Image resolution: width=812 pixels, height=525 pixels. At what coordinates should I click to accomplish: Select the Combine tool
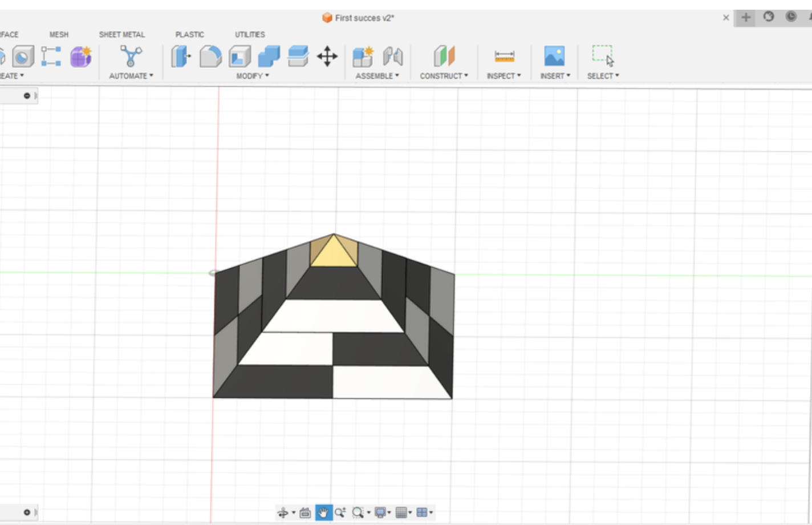[268, 57]
